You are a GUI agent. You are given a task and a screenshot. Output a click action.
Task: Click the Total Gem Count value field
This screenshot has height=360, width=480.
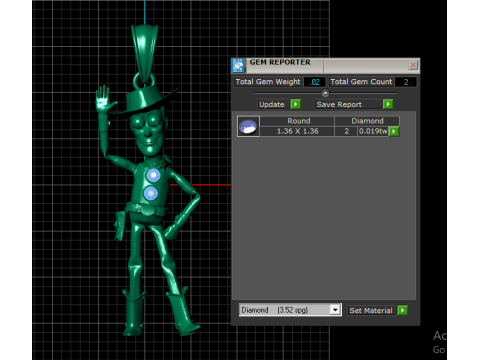(406, 82)
